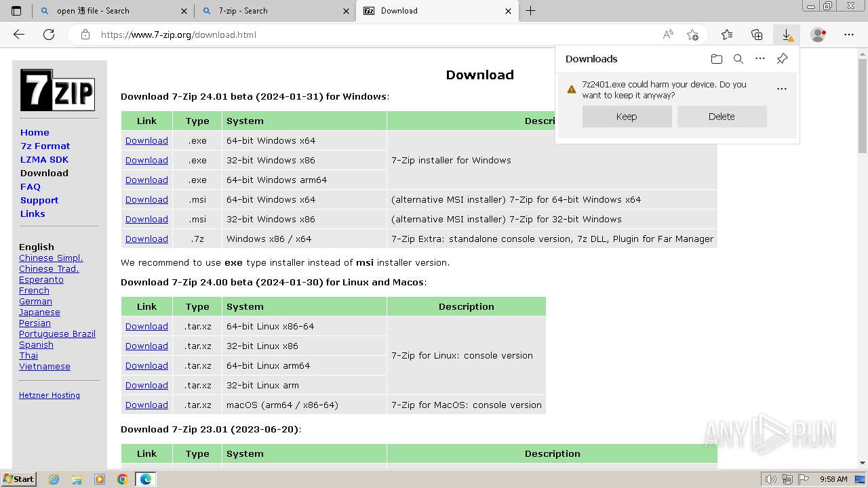Download the macOS tar.xz package
The height and width of the screenshot is (488, 868).
[x=146, y=405]
